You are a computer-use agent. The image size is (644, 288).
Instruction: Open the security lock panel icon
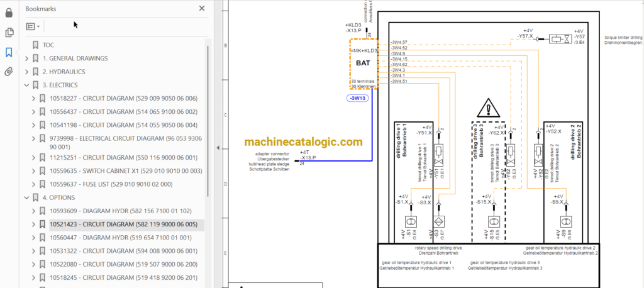point(9,13)
